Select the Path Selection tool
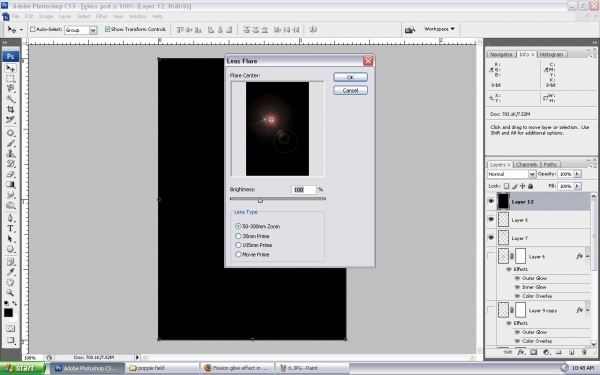 [10, 239]
